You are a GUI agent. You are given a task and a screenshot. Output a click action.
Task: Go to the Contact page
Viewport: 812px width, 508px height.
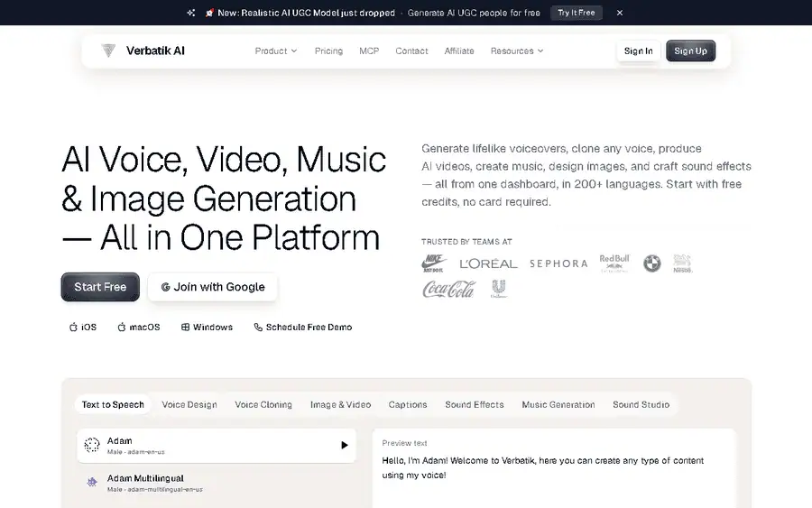pyautogui.click(x=411, y=51)
